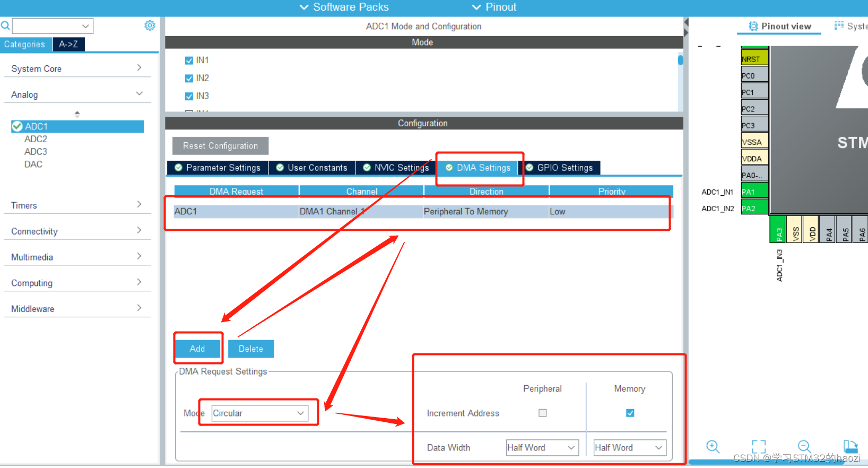Click the Reset Configuration button
This screenshot has height=468, width=868.
pos(220,146)
